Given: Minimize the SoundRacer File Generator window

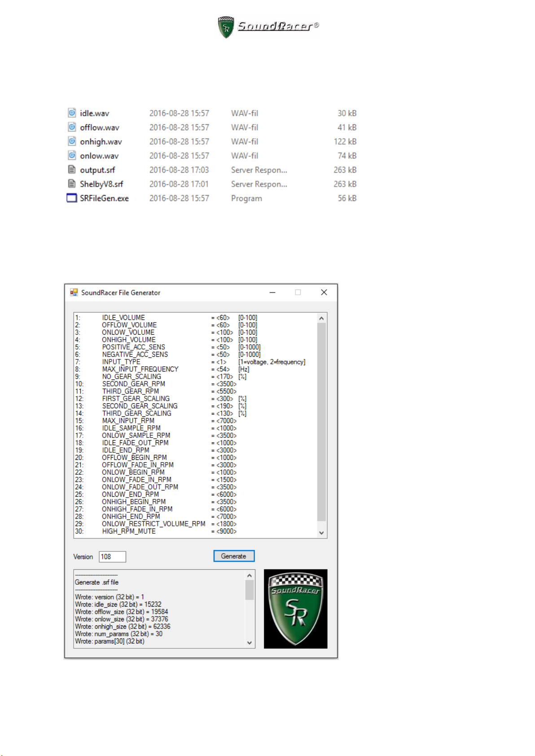Looking at the screenshot, I should (x=272, y=292).
